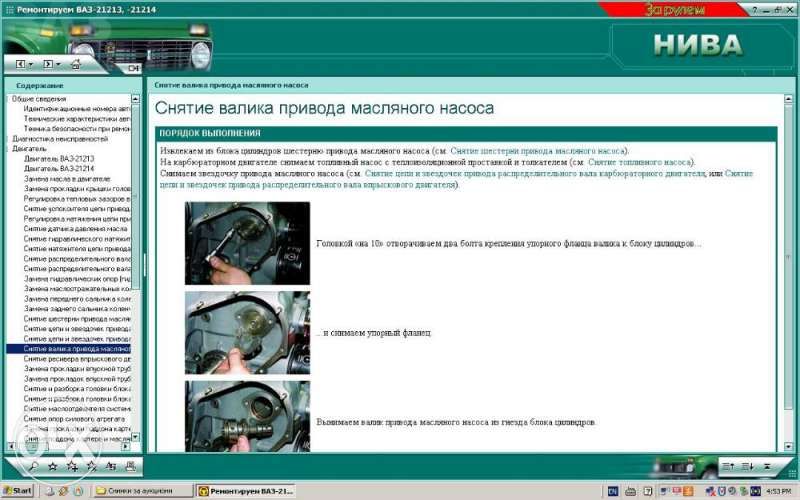Print the page with the printer icon
This screenshot has width=800, height=500.
point(131,466)
